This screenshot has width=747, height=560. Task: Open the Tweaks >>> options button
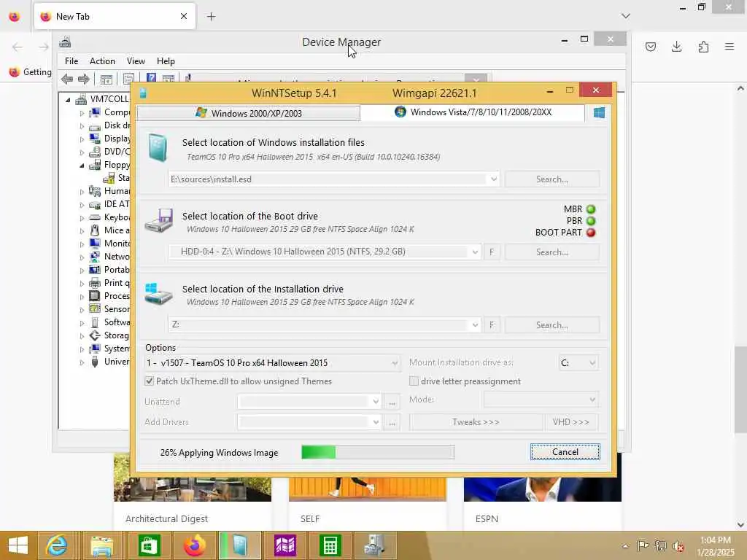[x=476, y=422]
